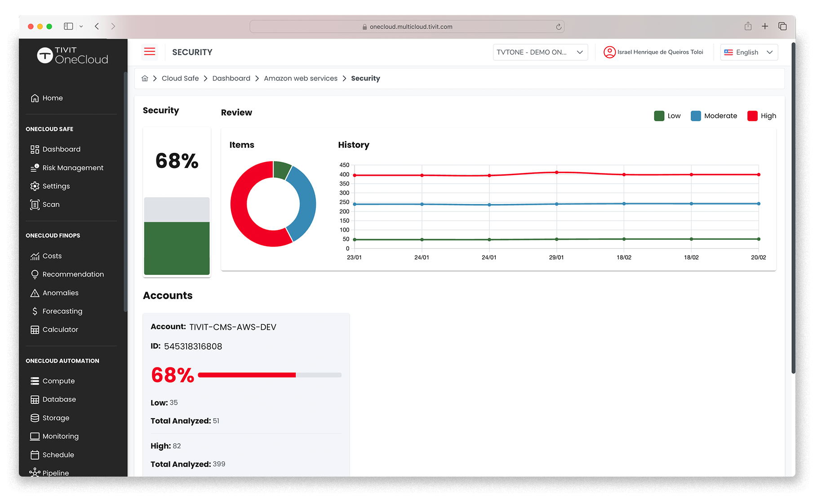
Task: Click the Anomalies warning triangle icon
Action: coord(35,293)
